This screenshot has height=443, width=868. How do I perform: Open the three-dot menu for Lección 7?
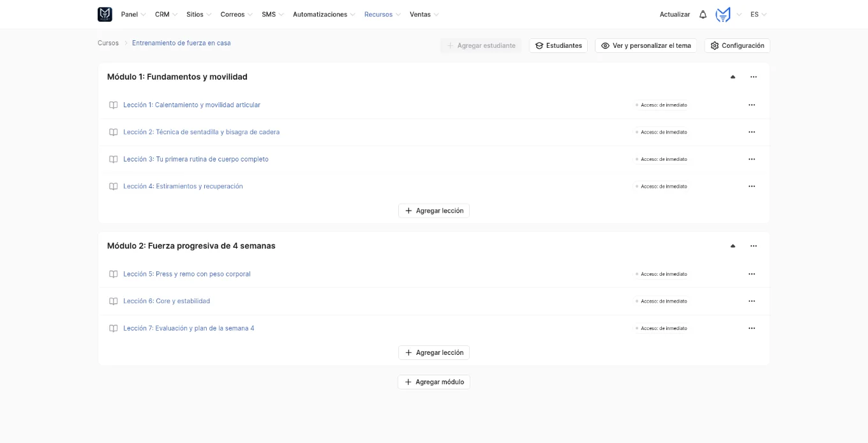point(752,328)
